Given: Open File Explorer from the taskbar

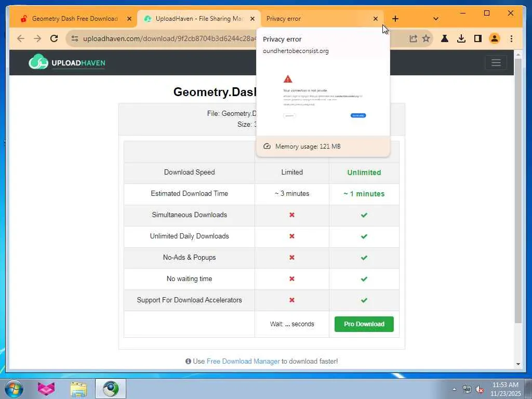Looking at the screenshot, I should click(x=79, y=389).
